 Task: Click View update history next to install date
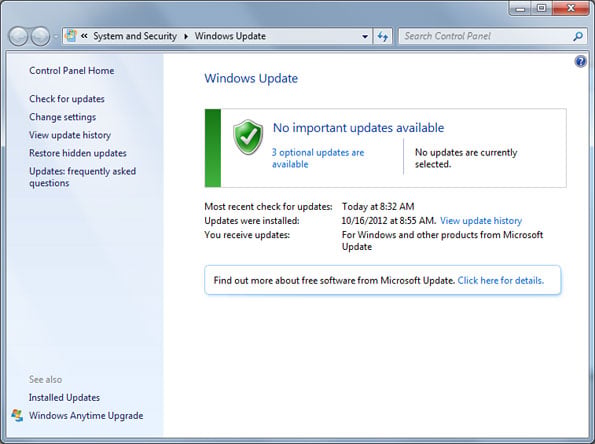click(x=481, y=220)
